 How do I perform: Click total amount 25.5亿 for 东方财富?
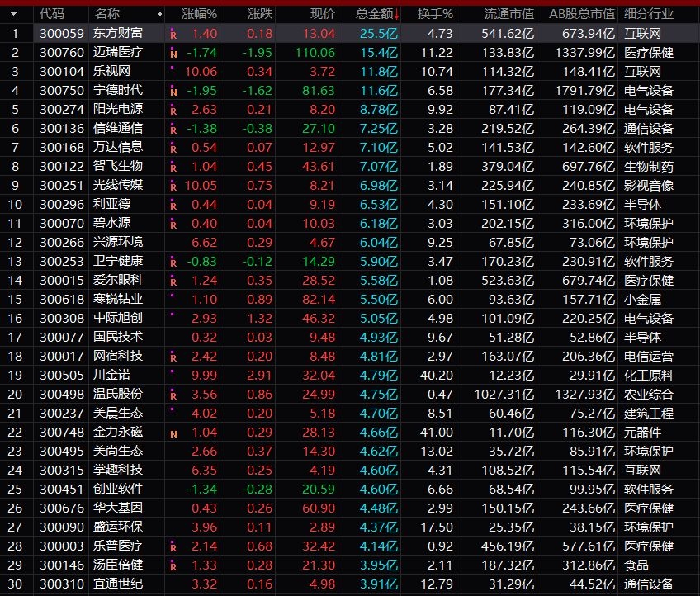(x=379, y=33)
